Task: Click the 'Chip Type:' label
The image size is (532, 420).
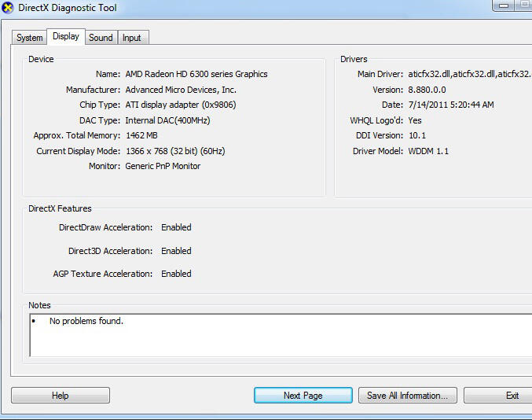Action: click(100, 105)
